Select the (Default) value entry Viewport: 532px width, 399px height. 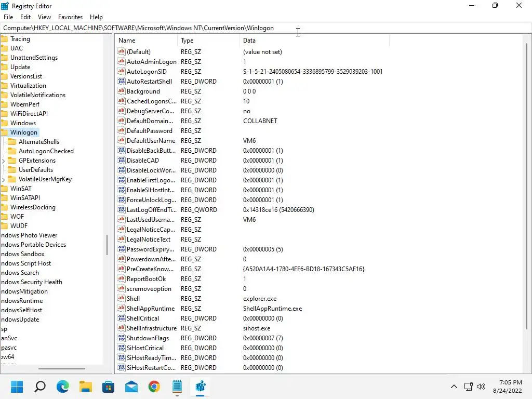[x=138, y=51]
